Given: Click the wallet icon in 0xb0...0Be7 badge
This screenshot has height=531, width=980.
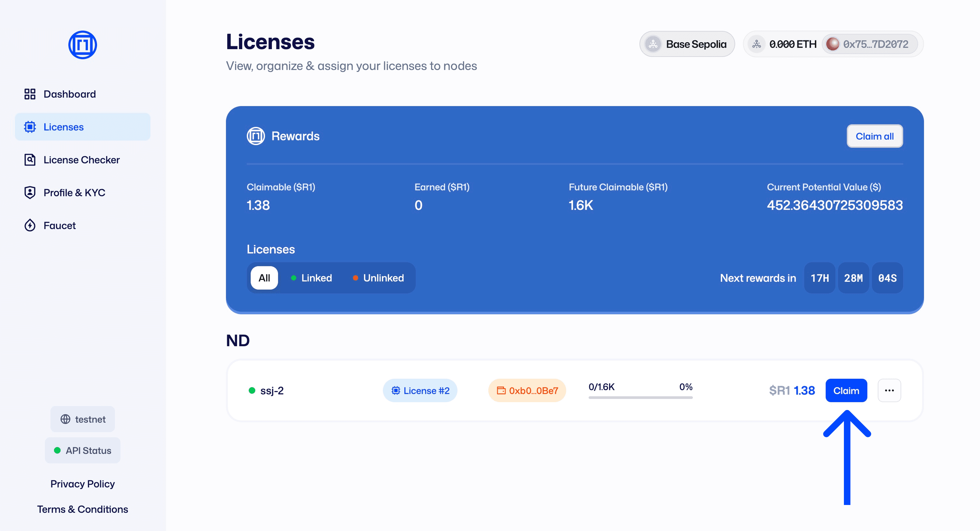Looking at the screenshot, I should (501, 390).
